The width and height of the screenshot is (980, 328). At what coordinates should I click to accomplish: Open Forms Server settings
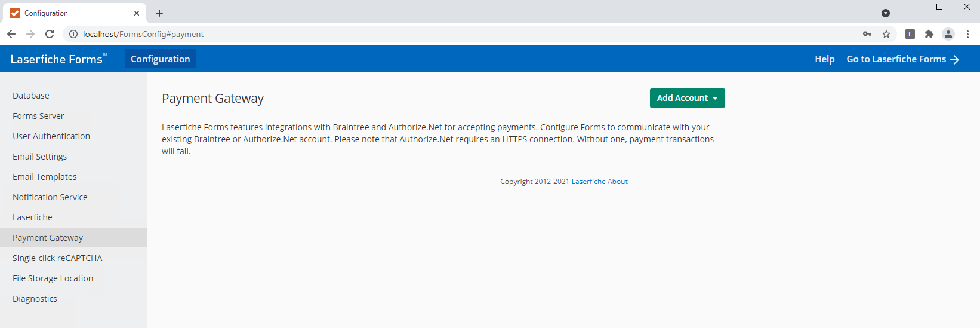click(73, 116)
